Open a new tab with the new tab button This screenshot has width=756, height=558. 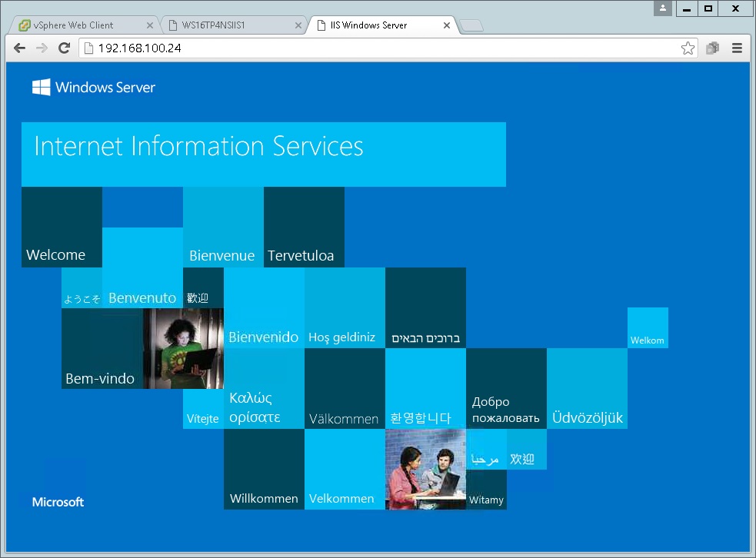point(471,25)
